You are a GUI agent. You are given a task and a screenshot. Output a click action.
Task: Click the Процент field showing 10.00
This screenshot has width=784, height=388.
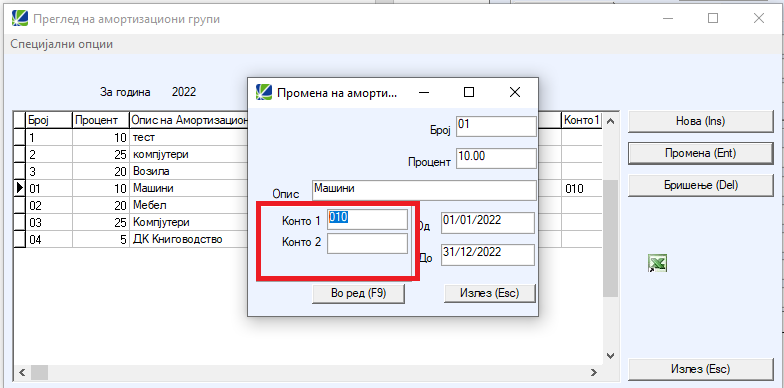coord(496,158)
